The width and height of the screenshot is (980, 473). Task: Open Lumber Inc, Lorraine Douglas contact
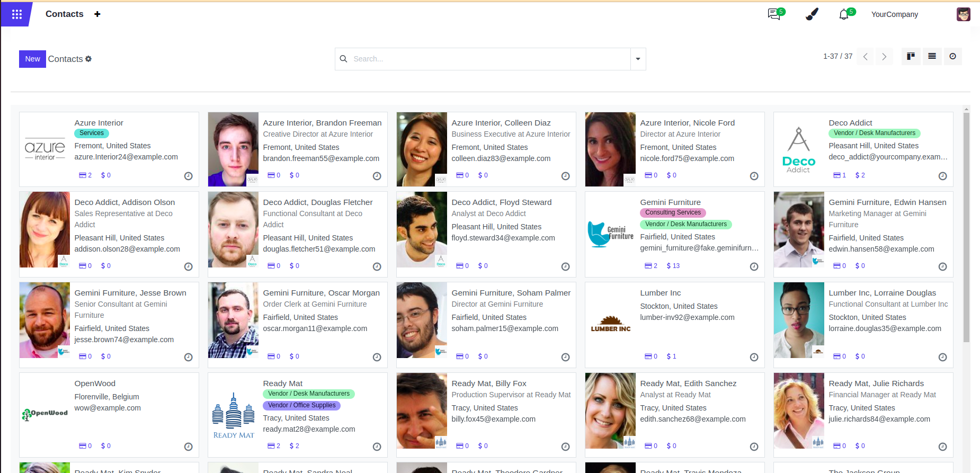point(863,325)
